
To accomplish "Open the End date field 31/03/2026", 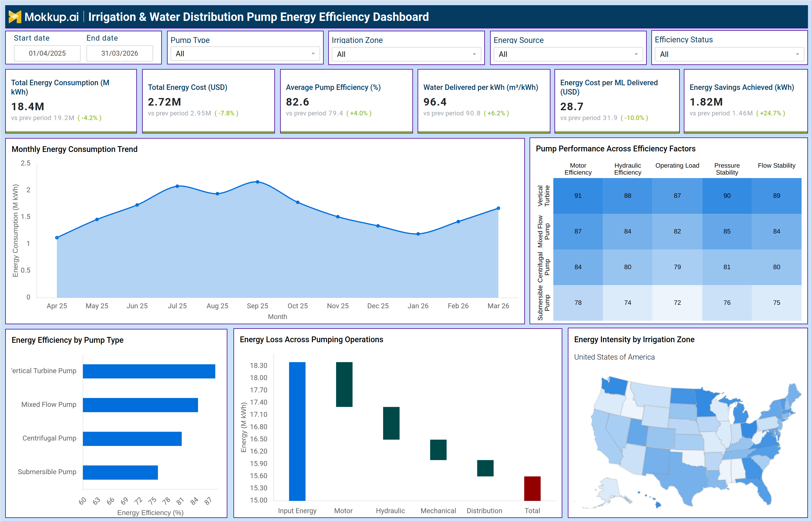I will 120,53.
